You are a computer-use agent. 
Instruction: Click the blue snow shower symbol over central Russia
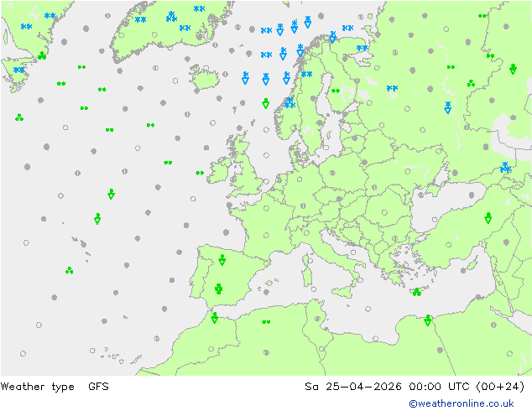tap(448, 107)
